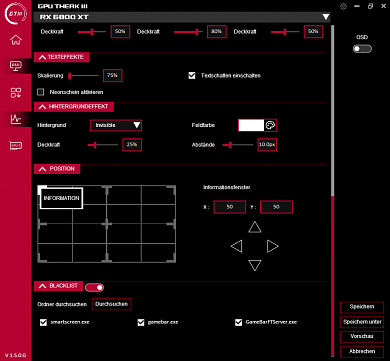
Task: Collapse the Position section
Action: [57, 169]
